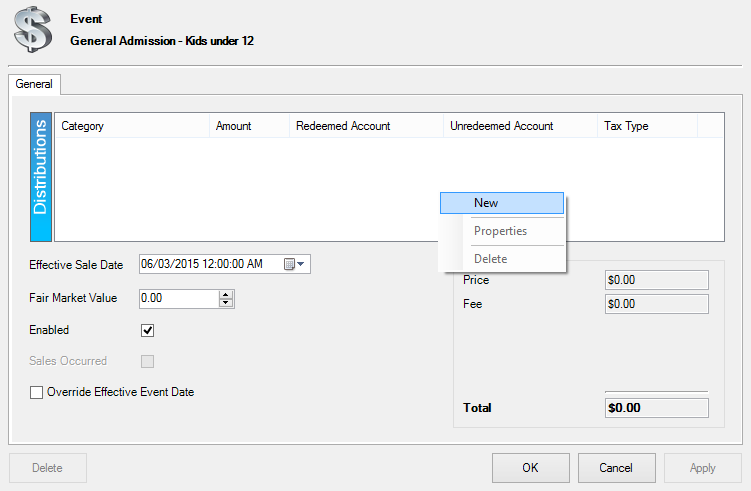The width and height of the screenshot is (751, 491).
Task: Dismiss dialog with the Cancel button
Action: (x=616, y=468)
